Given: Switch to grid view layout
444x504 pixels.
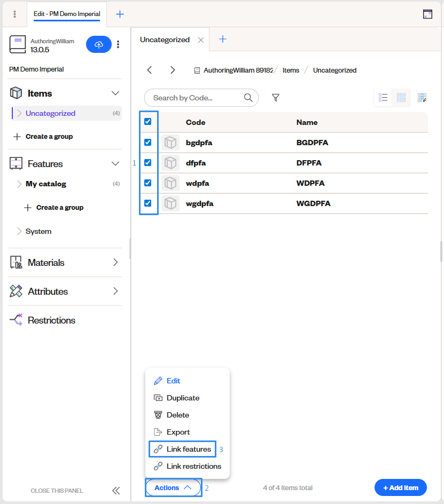Looking at the screenshot, I should (x=401, y=97).
